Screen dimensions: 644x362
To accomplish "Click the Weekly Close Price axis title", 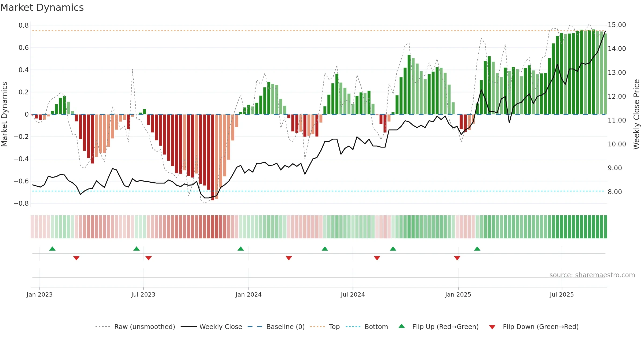I will tap(636, 114).
